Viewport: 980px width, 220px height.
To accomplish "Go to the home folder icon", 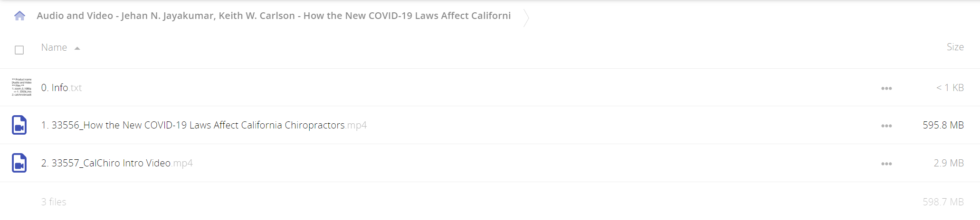I will tap(19, 16).
